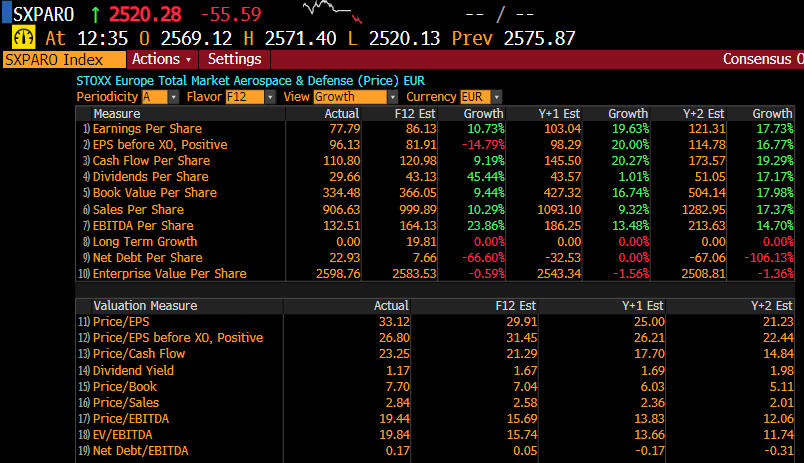The height and width of the screenshot is (463, 804).
Task: Expand the Flavor F12 dropdown arrow
Action: click(x=270, y=97)
